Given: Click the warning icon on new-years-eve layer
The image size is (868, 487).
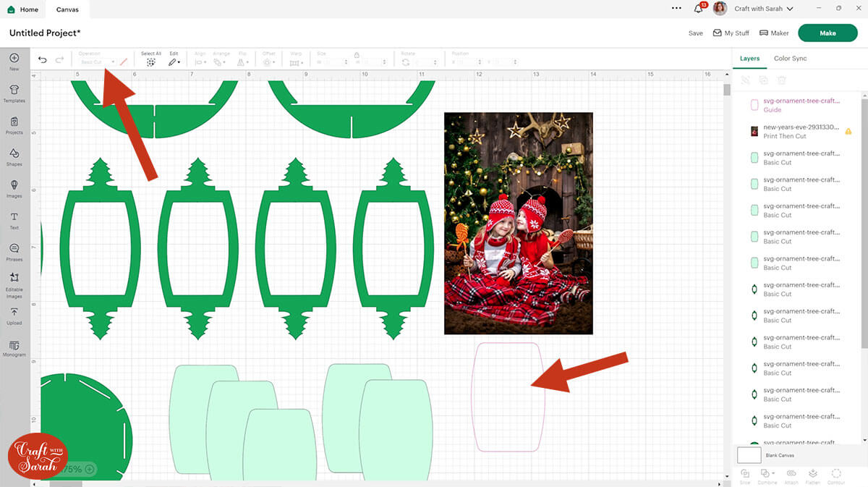Looking at the screenshot, I should 848,132.
